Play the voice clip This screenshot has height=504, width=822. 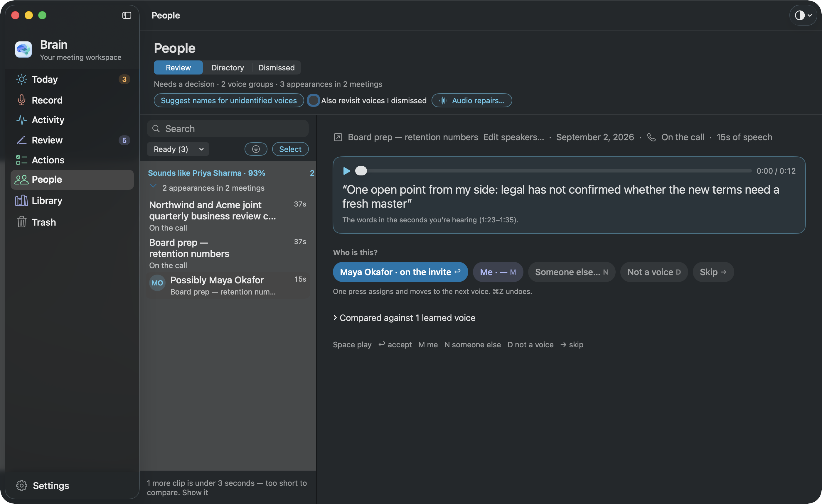click(x=347, y=171)
